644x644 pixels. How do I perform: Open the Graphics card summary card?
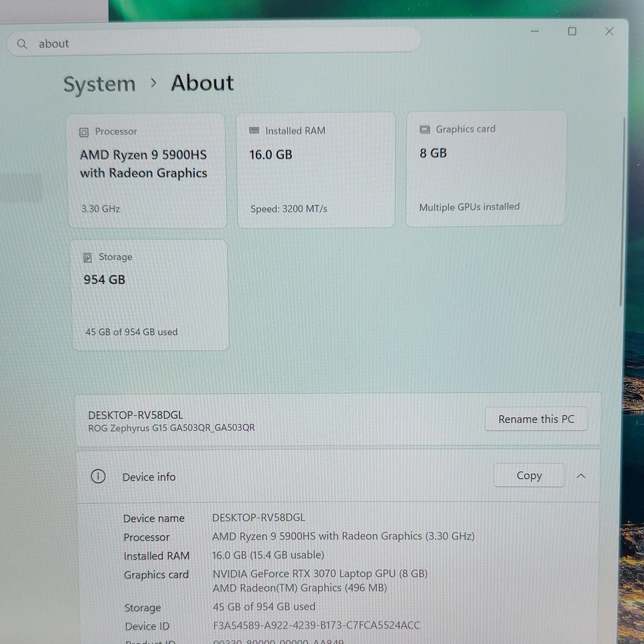click(486, 169)
